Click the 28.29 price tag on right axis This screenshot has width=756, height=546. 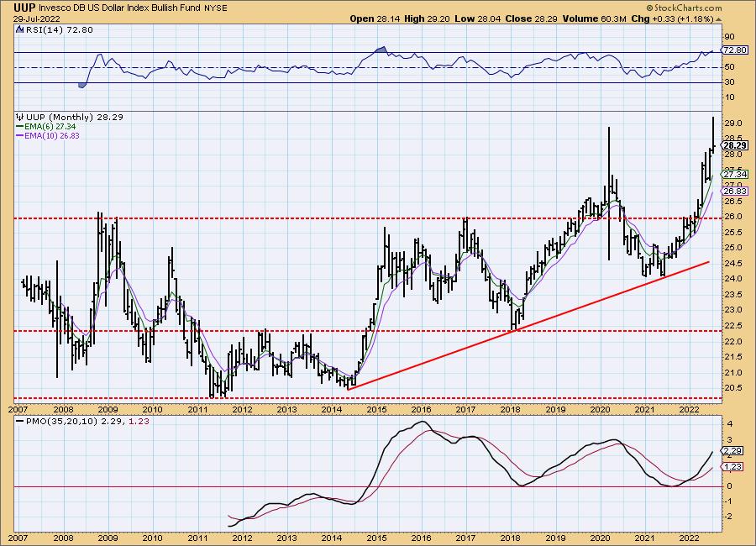pyautogui.click(x=735, y=145)
